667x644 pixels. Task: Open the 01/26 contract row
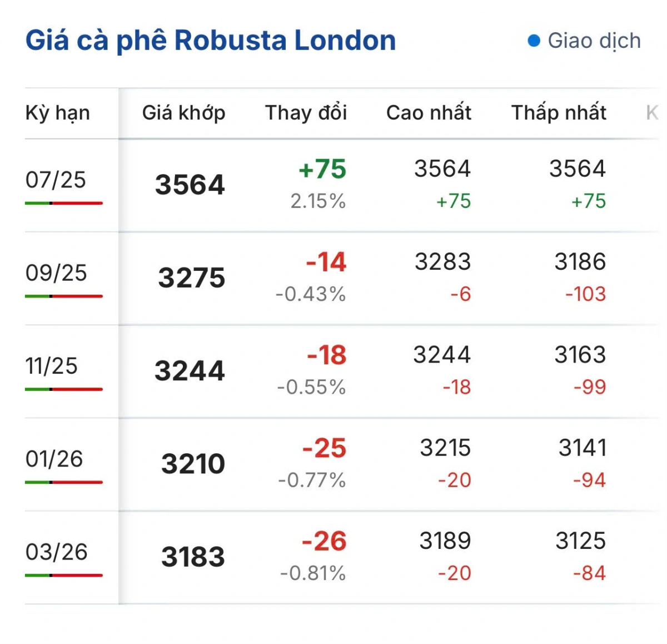342,464
